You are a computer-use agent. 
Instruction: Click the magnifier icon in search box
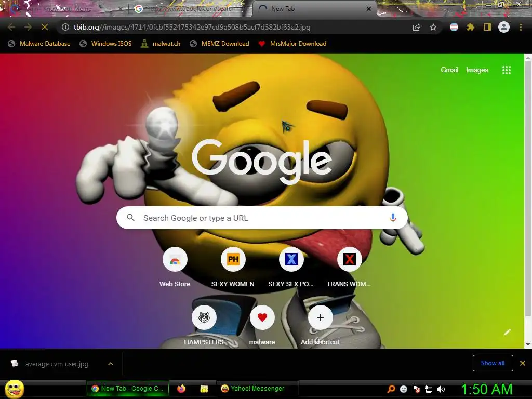point(130,218)
